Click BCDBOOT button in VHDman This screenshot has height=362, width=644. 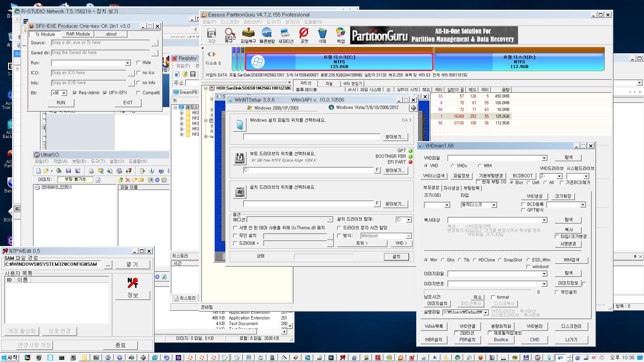point(523,176)
